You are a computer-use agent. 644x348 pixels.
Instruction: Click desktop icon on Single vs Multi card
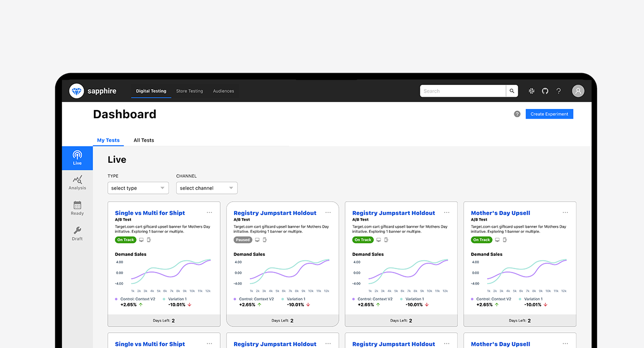tap(142, 240)
